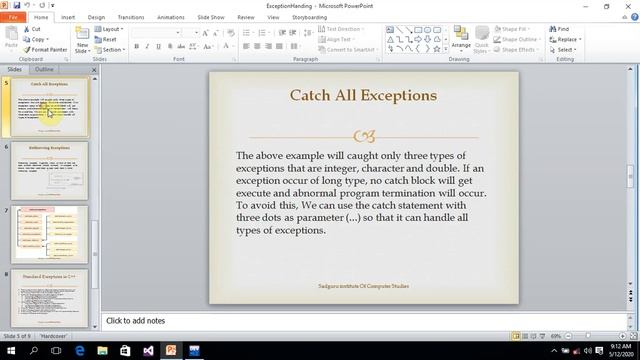Switch to the Slide Show tab
Image resolution: width=640 pixels, height=360 pixels.
pos(211,17)
